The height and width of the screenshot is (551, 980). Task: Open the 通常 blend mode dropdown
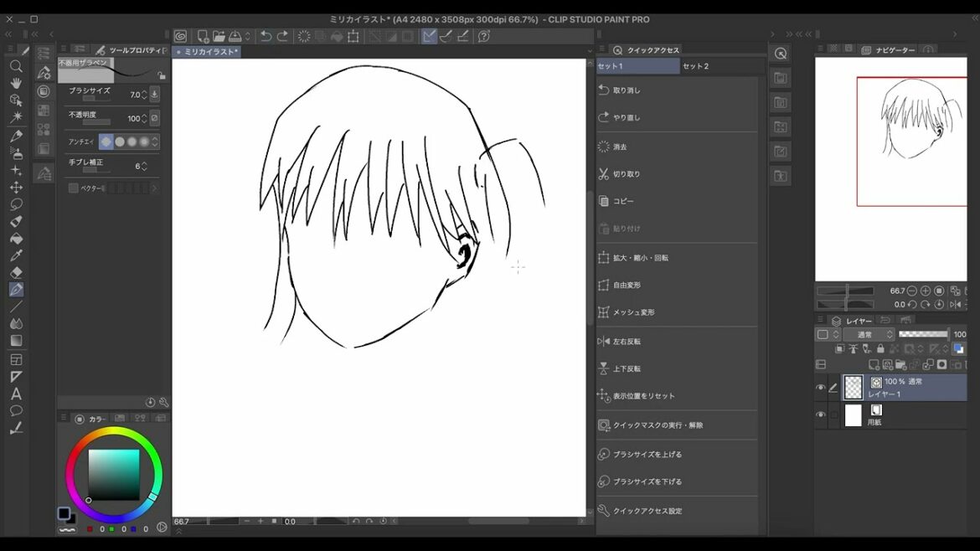coord(869,334)
